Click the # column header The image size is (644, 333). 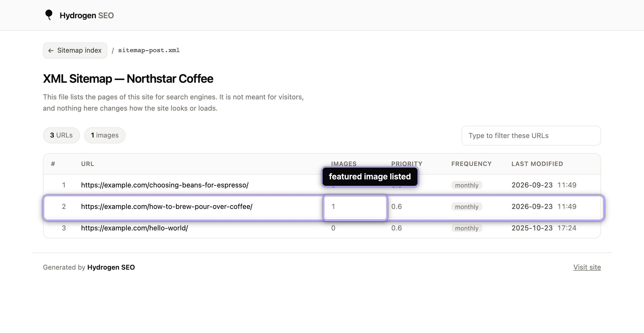(x=53, y=164)
